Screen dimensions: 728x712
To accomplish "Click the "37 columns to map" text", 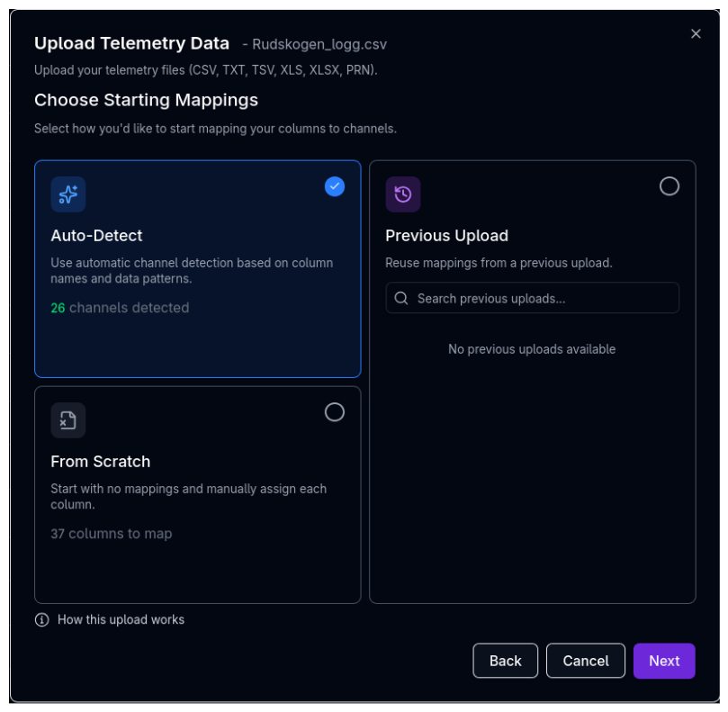I will pos(112,534).
